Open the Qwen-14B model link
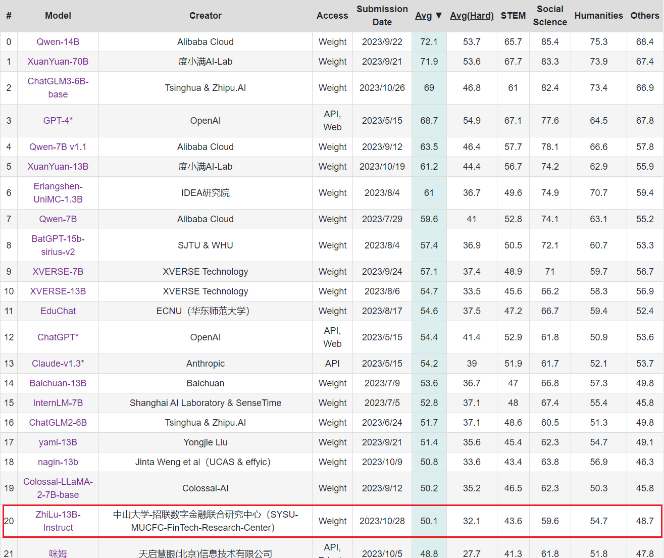The image size is (664, 558). pyautogui.click(x=57, y=41)
